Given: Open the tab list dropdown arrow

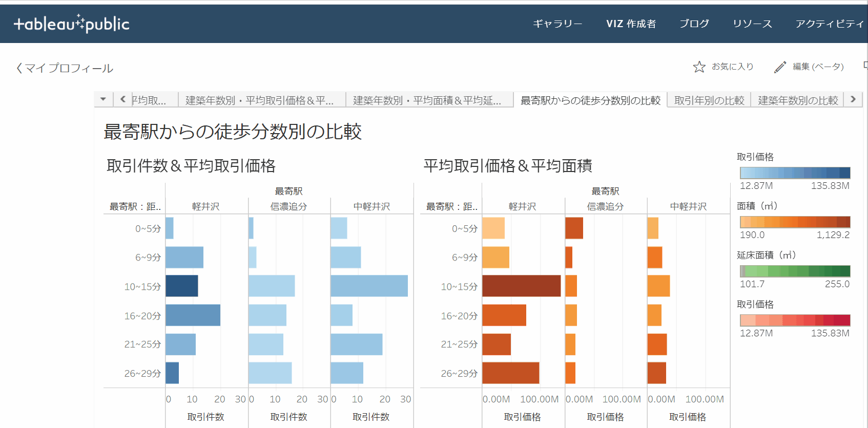Looking at the screenshot, I should 103,99.
